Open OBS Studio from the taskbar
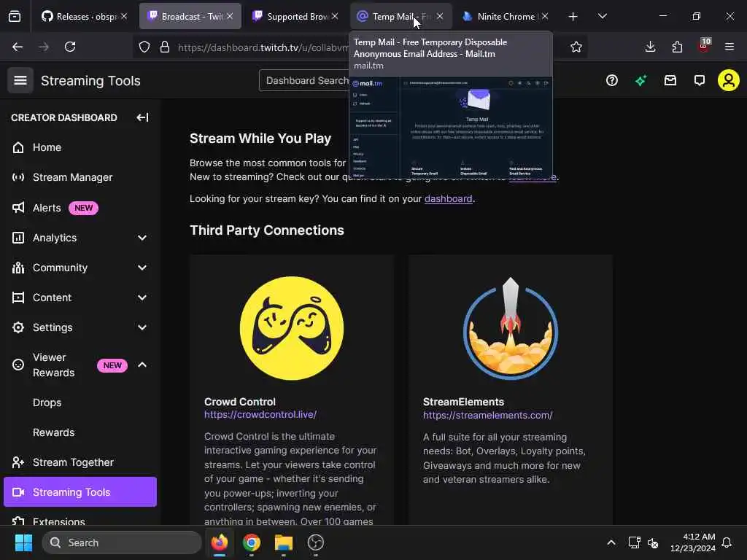The image size is (747, 560). 315,542
